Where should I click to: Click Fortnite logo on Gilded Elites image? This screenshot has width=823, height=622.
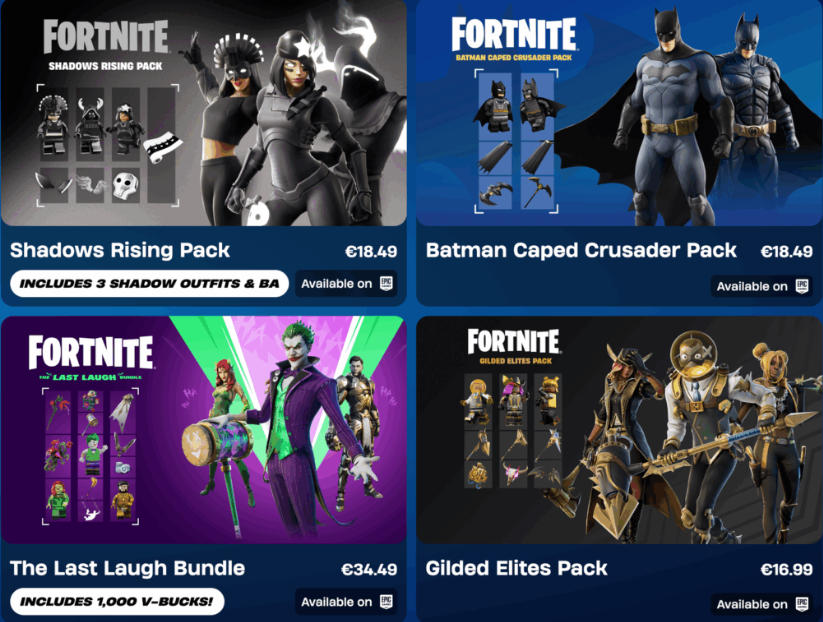(513, 342)
